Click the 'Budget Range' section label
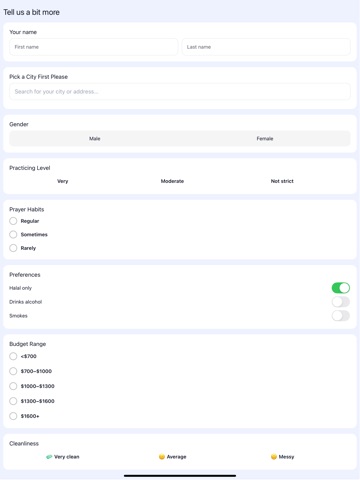This screenshot has width=360, height=480. [x=28, y=344]
